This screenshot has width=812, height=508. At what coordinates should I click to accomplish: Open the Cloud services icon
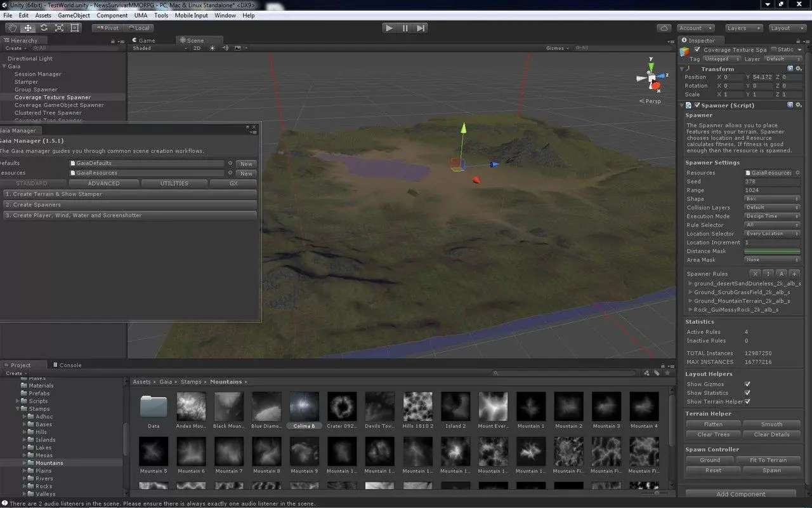664,28
